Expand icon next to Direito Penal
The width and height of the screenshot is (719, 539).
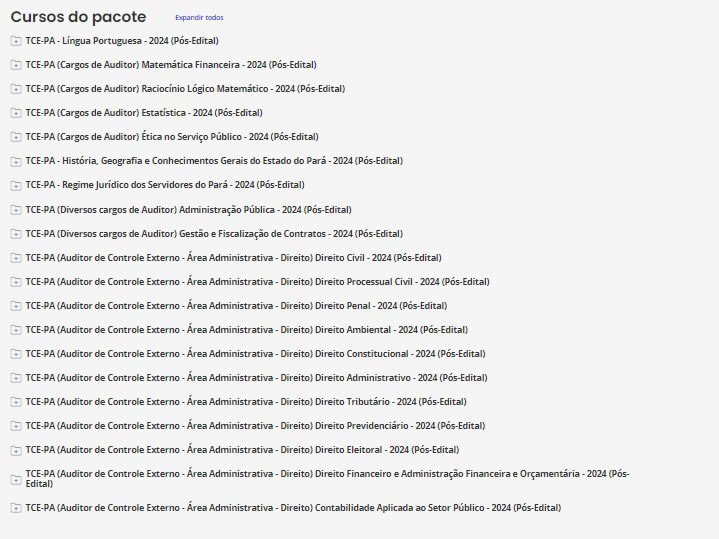[x=15, y=306]
